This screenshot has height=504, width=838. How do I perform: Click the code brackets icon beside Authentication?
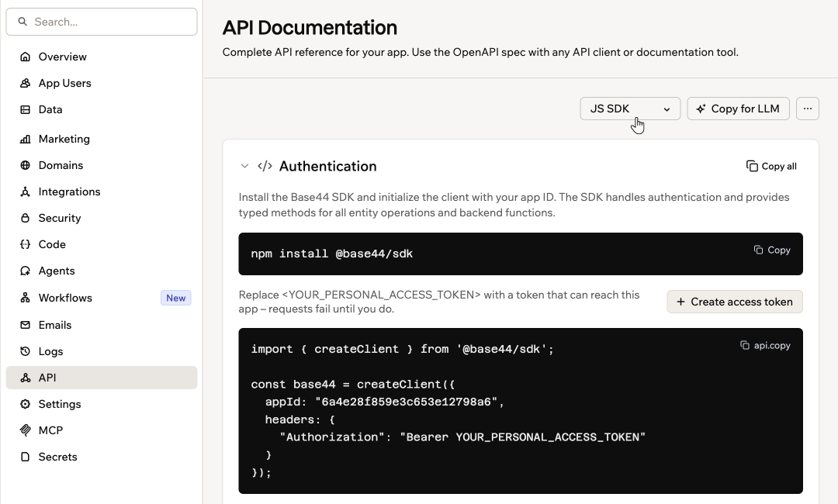click(265, 166)
